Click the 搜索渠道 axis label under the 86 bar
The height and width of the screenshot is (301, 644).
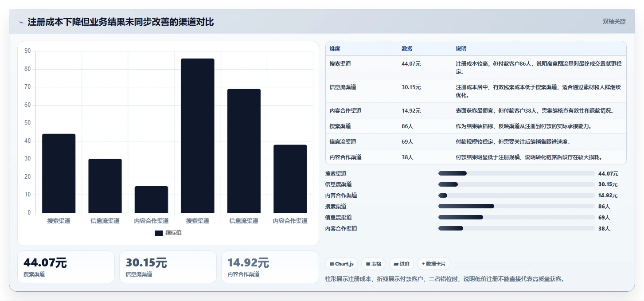point(198,221)
